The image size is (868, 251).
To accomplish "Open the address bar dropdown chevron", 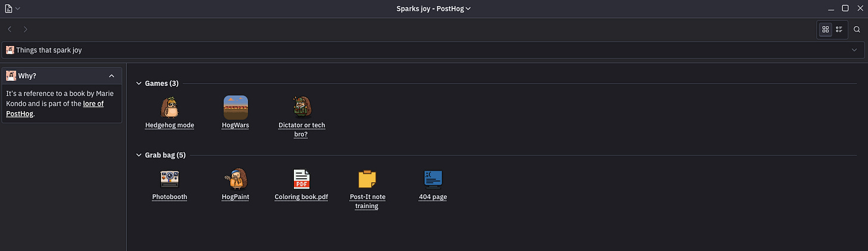I will [x=854, y=50].
